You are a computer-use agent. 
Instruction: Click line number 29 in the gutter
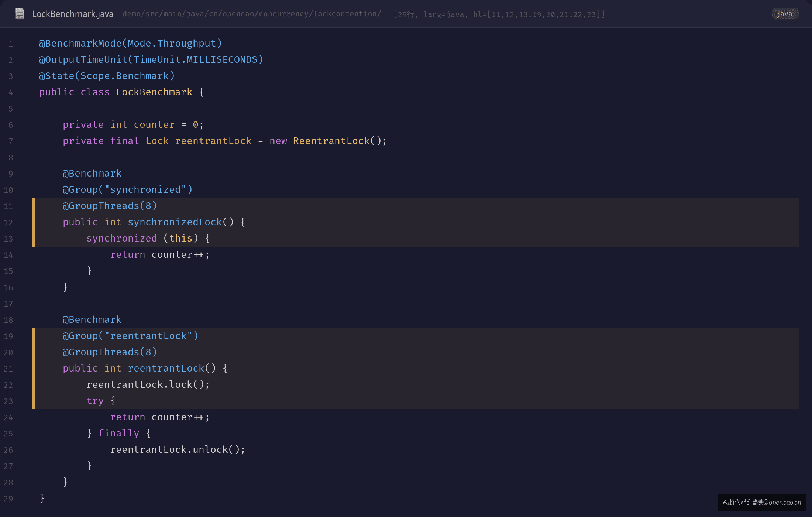click(8, 499)
